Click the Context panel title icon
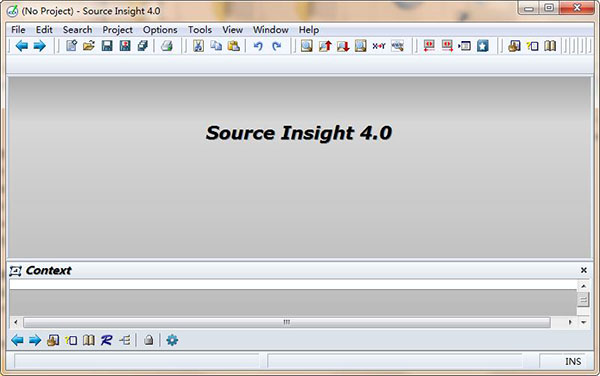 pyautogui.click(x=15, y=271)
